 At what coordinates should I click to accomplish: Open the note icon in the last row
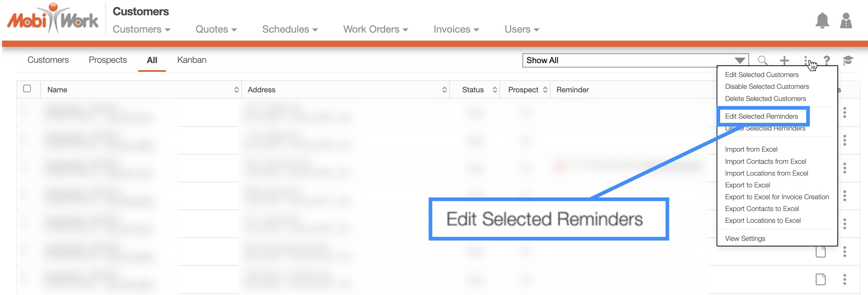tap(820, 279)
